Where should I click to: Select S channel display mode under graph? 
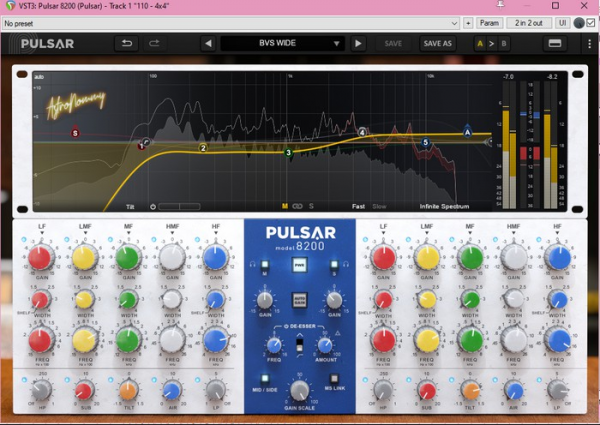(311, 206)
